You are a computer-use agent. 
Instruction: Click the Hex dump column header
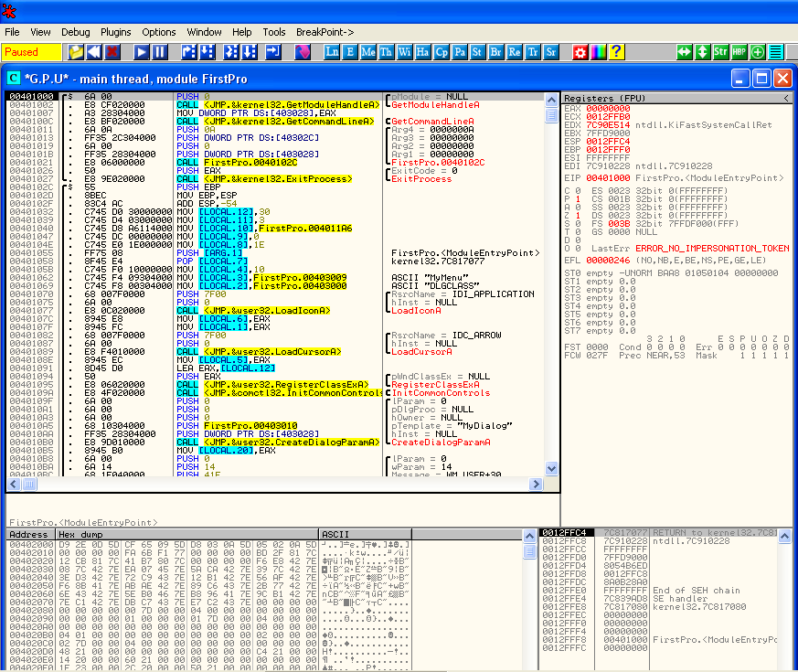coord(186,535)
